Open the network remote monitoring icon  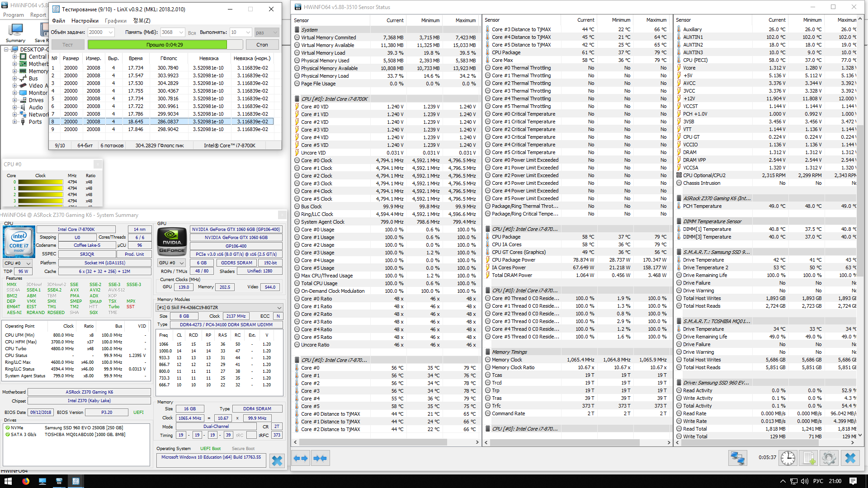737,458
